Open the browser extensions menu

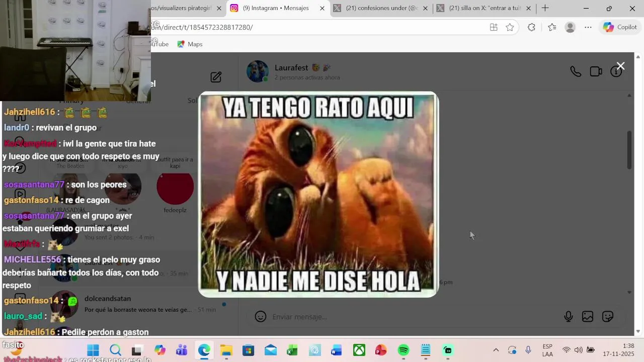(531, 27)
